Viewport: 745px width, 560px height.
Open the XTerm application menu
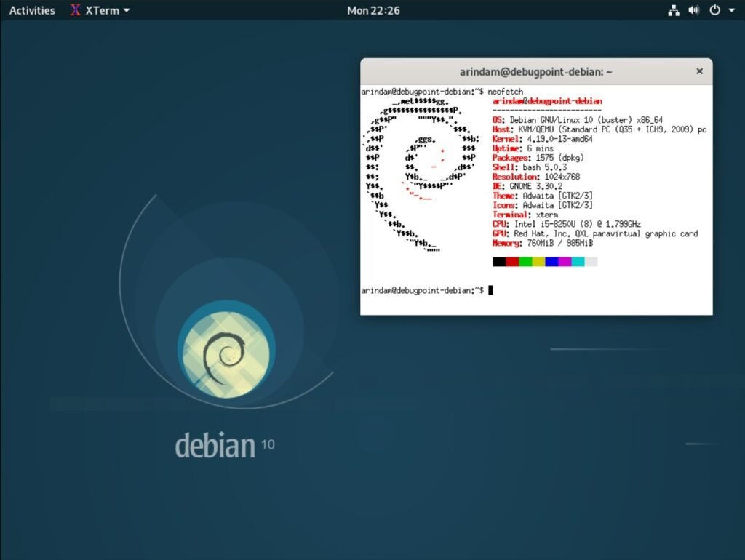[x=100, y=10]
